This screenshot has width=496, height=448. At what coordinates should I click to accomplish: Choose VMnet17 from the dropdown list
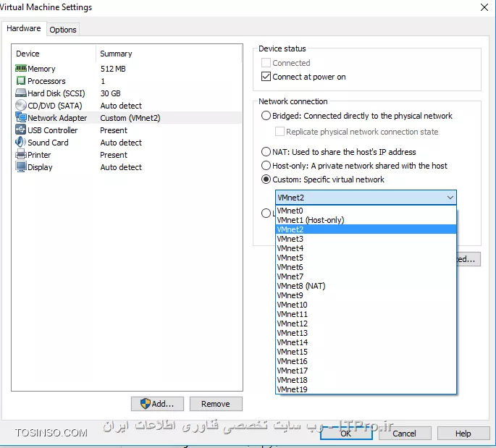[x=366, y=371]
